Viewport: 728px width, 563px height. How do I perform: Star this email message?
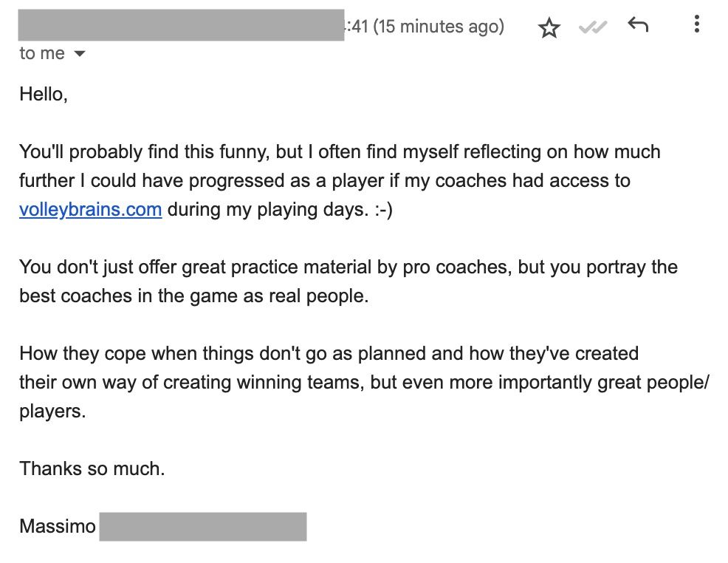tap(549, 27)
